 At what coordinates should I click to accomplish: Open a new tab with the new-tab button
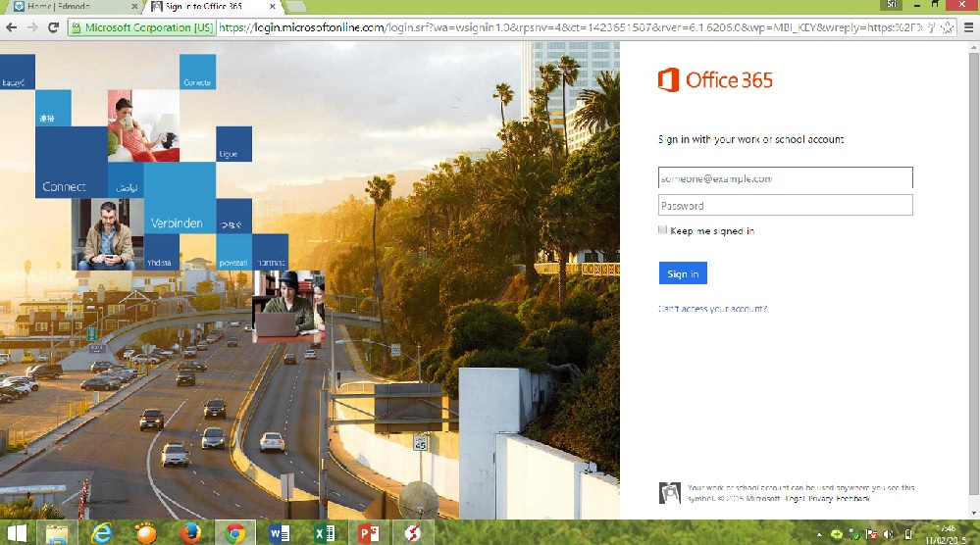[x=295, y=6]
